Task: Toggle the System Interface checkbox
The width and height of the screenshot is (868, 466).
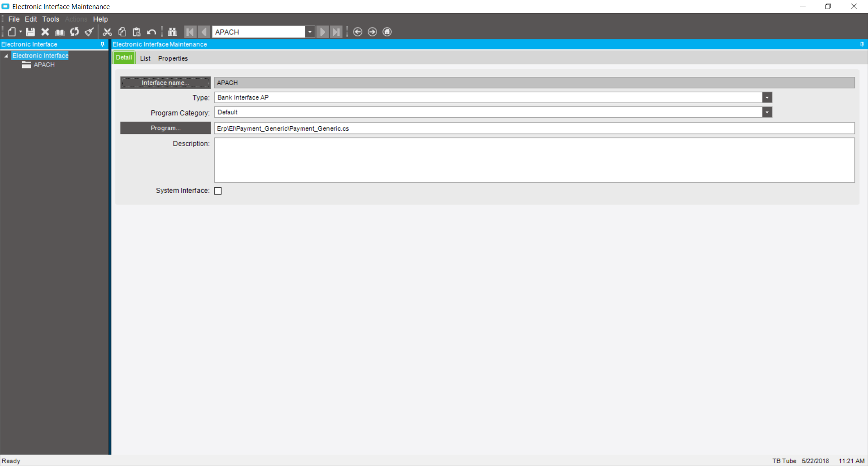Action: 218,191
